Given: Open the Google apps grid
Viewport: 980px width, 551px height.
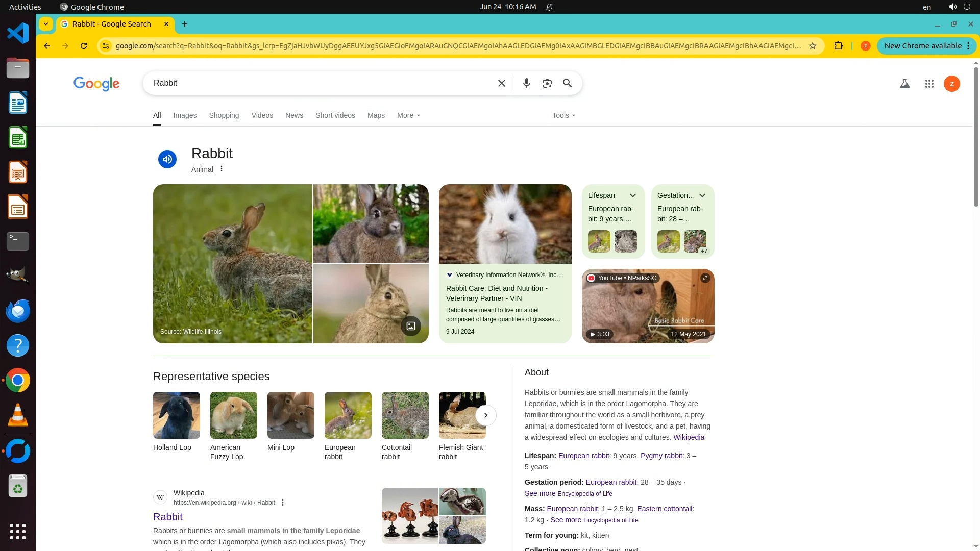Looking at the screenshot, I should pyautogui.click(x=929, y=84).
